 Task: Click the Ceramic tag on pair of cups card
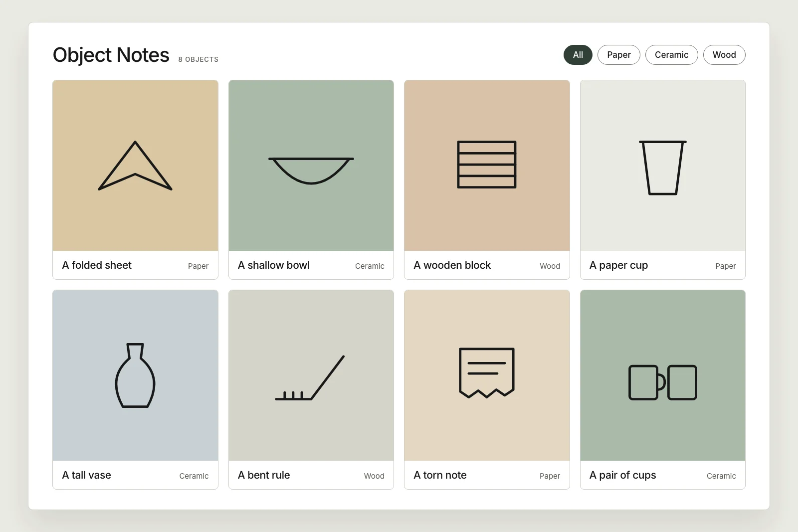click(x=721, y=476)
